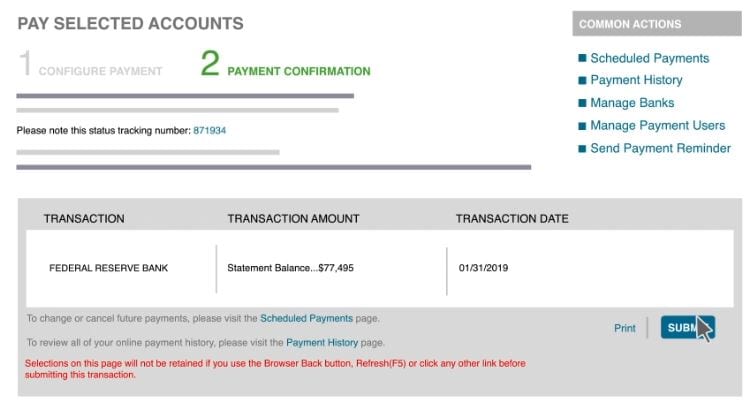Screen dimensions: 756x417
Task: Click the square bullet beside Manage Payment Users
Action: (x=581, y=127)
